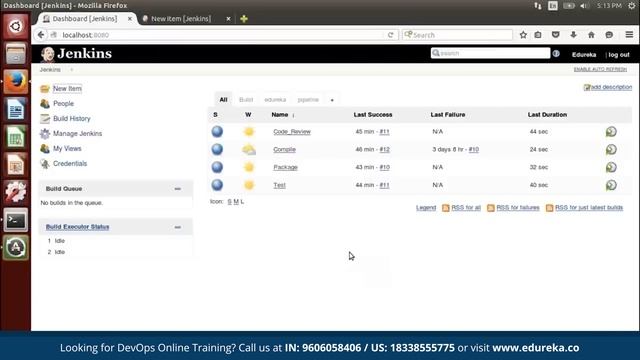Open Firefox from the Ubuntu launcher
The height and width of the screenshot is (360, 640).
click(16, 81)
